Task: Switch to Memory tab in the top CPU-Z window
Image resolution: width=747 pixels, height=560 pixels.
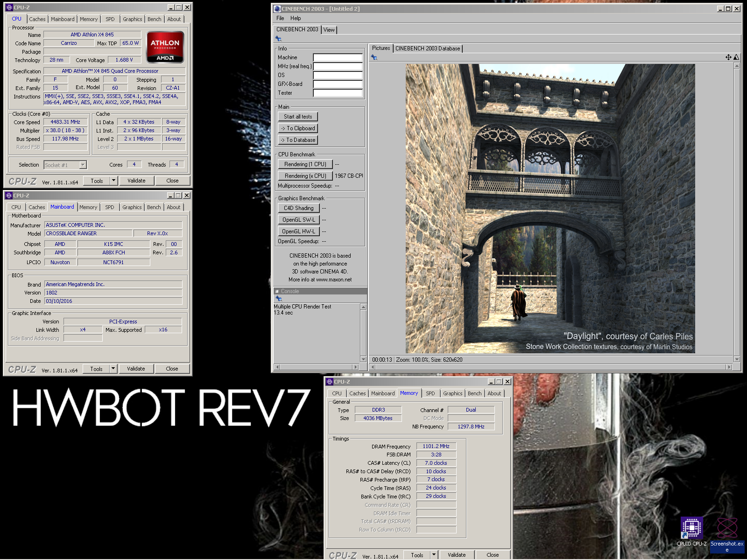Action: (89, 19)
